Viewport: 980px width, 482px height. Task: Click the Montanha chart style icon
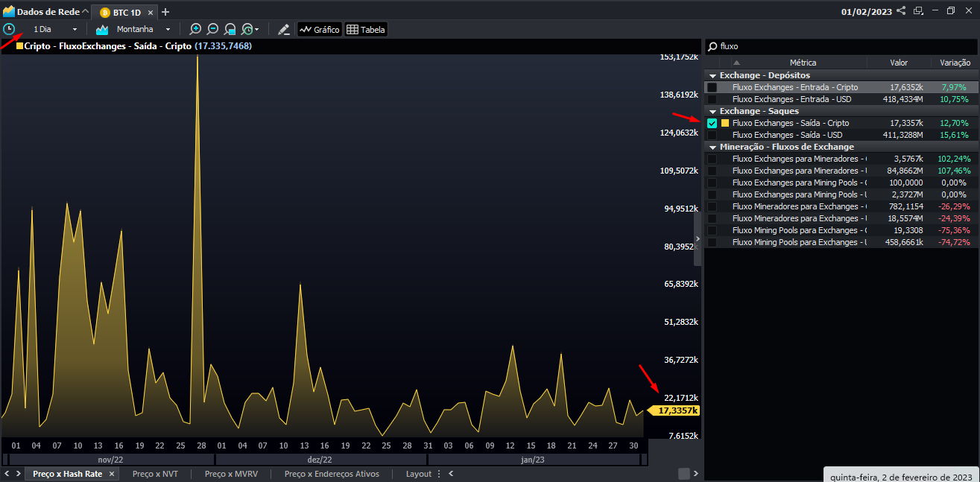(x=101, y=28)
